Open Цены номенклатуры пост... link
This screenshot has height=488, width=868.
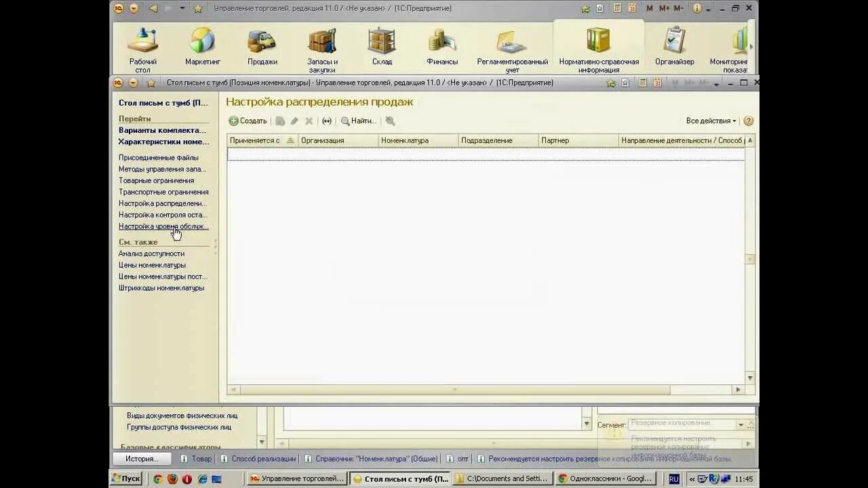tap(163, 277)
